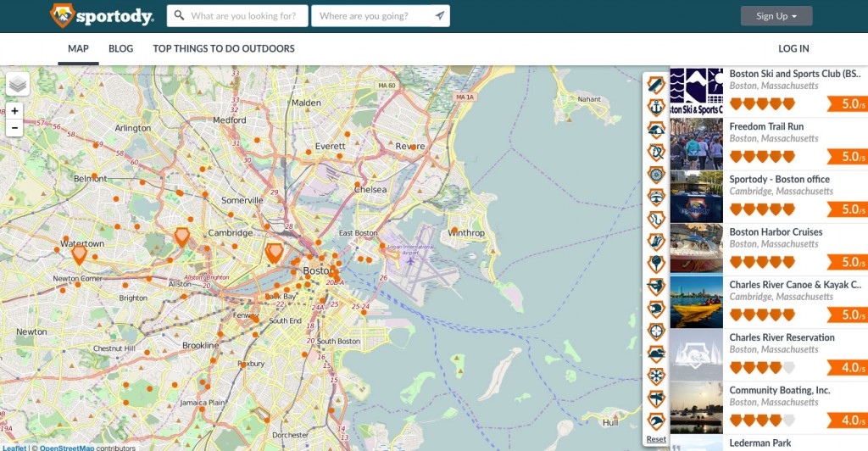Click Boston Ski & Sports Club thumbnail
Viewport: 868px width, 451px height.
[697, 92]
